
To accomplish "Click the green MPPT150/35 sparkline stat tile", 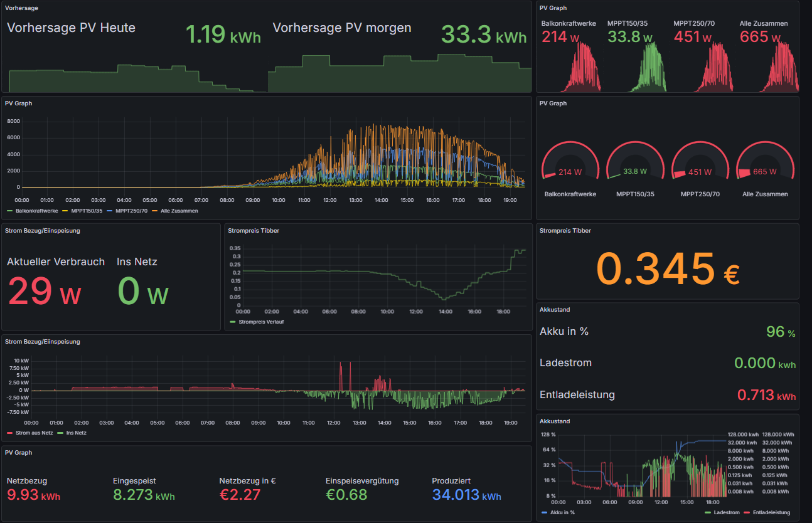I will [x=636, y=56].
